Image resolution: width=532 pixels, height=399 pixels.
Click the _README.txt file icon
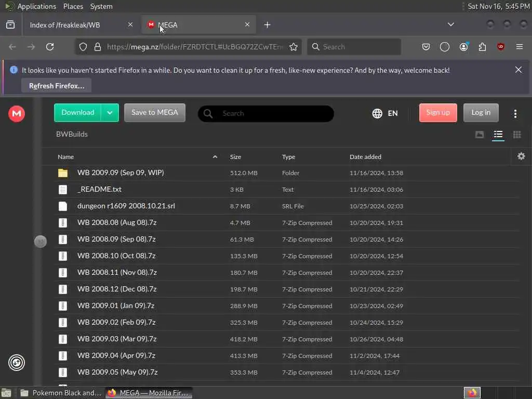pyautogui.click(x=63, y=190)
